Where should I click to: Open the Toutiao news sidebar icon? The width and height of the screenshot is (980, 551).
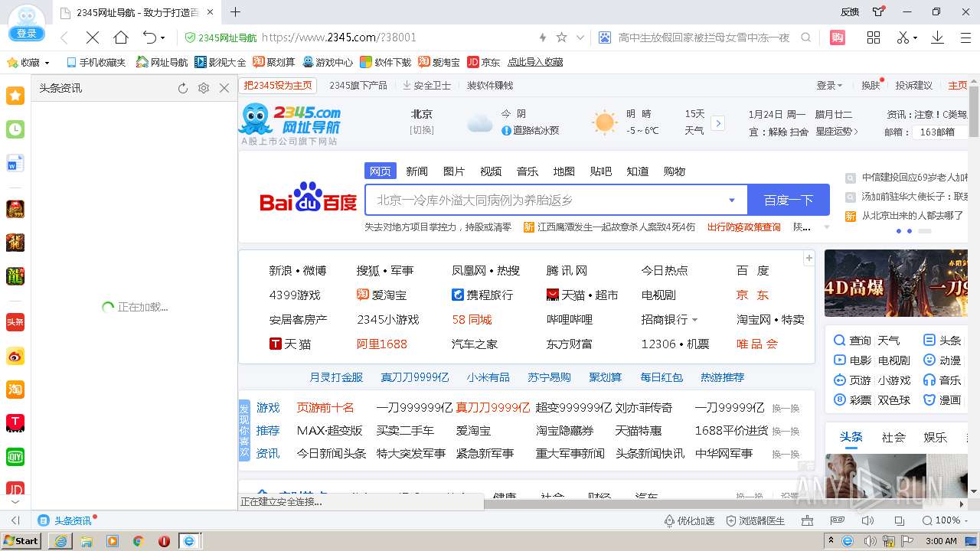click(15, 322)
